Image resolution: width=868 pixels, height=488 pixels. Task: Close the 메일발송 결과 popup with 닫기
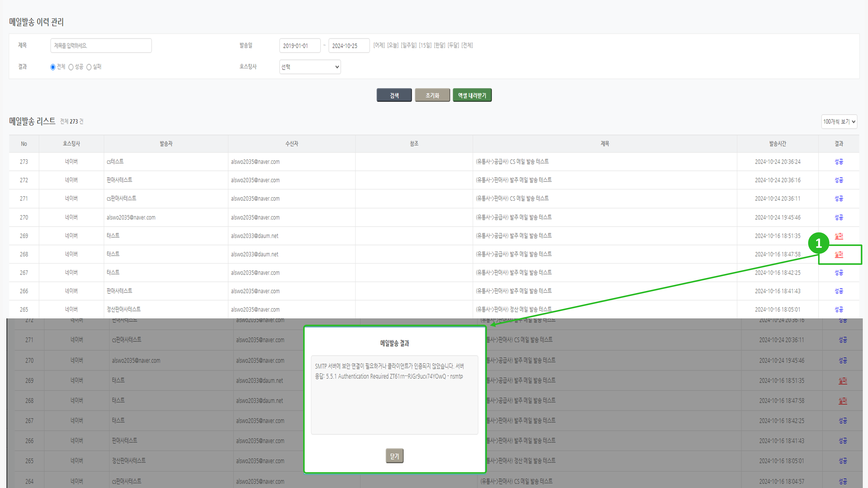coord(394,456)
